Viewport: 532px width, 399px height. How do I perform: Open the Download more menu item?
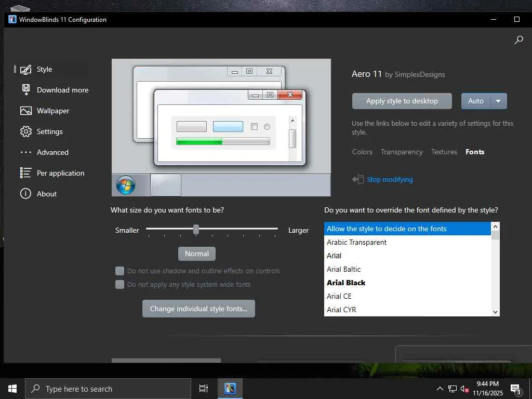(63, 90)
